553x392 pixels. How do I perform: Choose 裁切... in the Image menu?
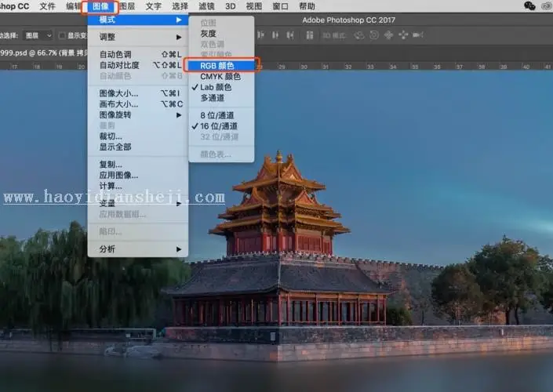point(138,136)
